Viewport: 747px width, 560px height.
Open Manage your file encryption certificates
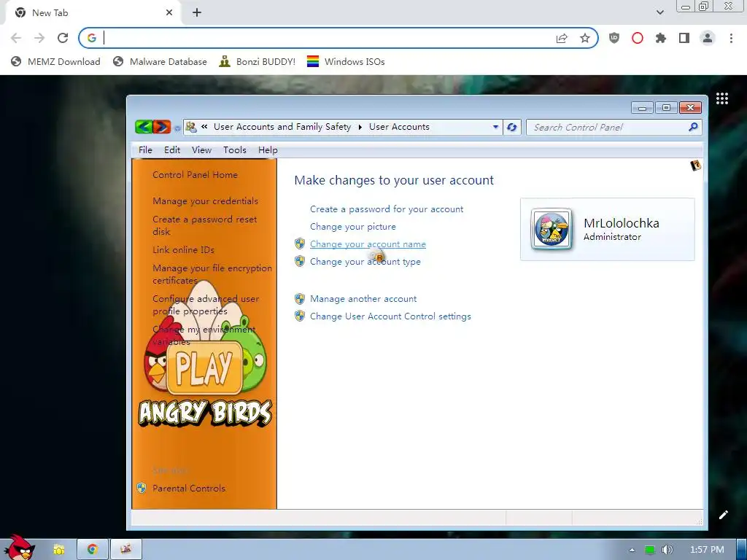(x=212, y=274)
